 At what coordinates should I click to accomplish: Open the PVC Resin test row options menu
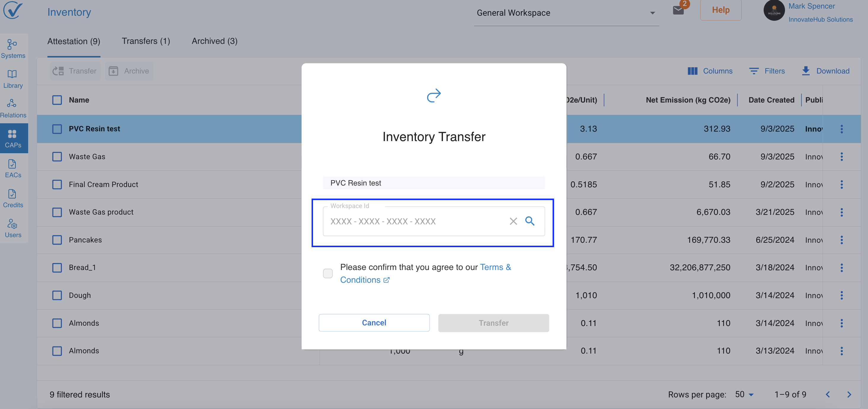[841, 129]
